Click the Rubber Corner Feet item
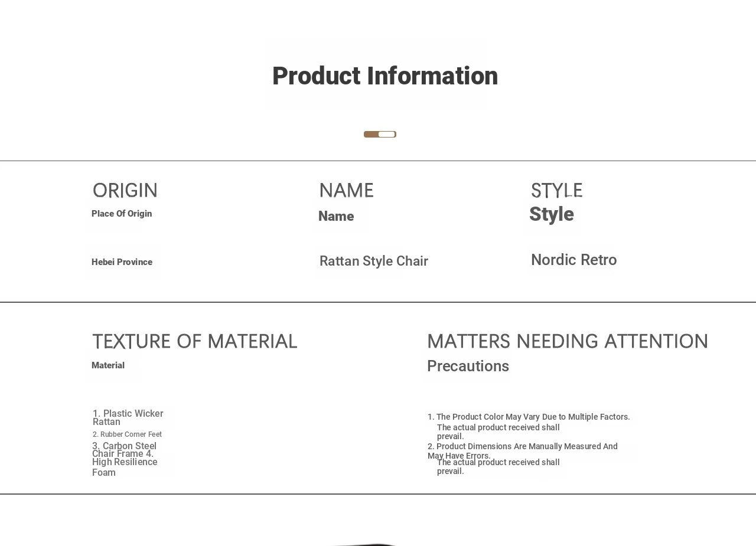756x546 pixels. coord(127,434)
